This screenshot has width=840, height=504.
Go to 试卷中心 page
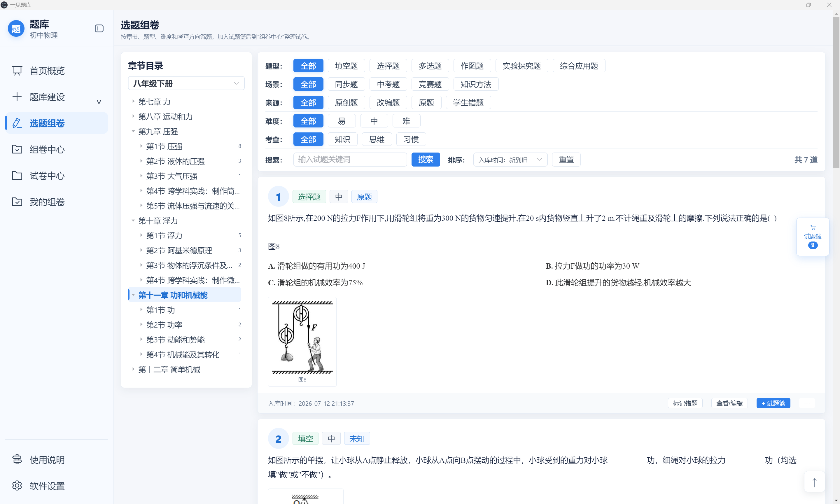pos(57,176)
